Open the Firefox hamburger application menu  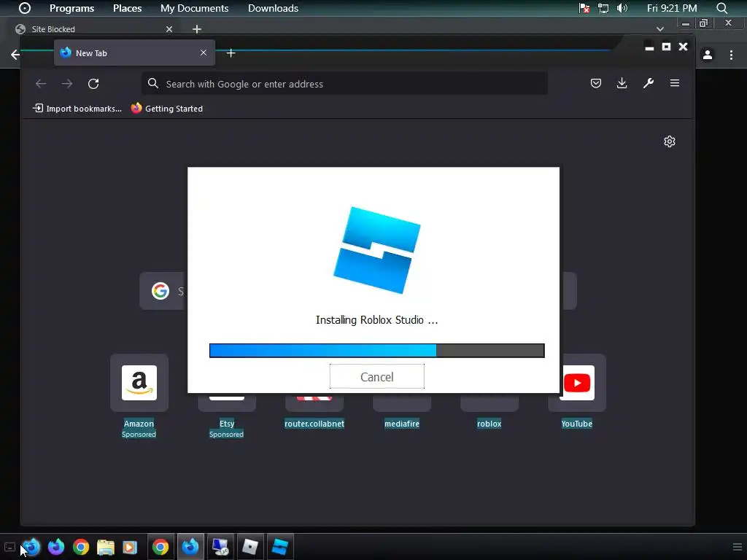(675, 83)
